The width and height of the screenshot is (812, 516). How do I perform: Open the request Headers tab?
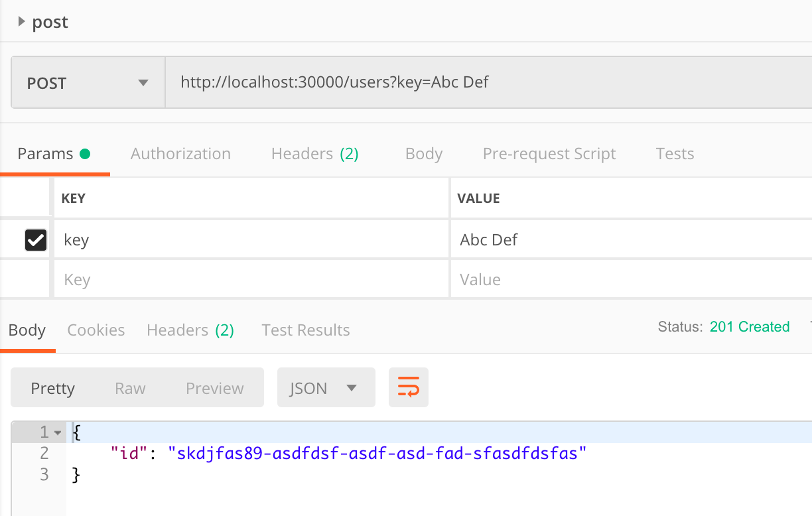point(314,153)
